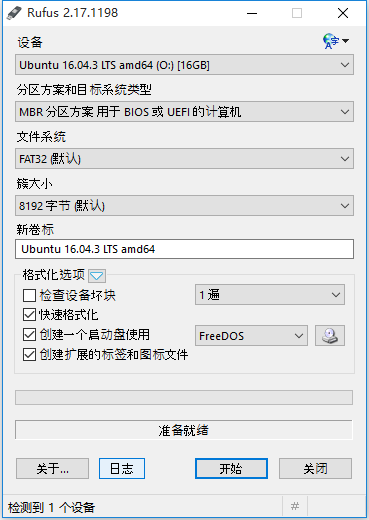Toggle 创建扩展的标签和图标文件 checkbox
The height and width of the screenshot is (520, 369).
coord(29,355)
